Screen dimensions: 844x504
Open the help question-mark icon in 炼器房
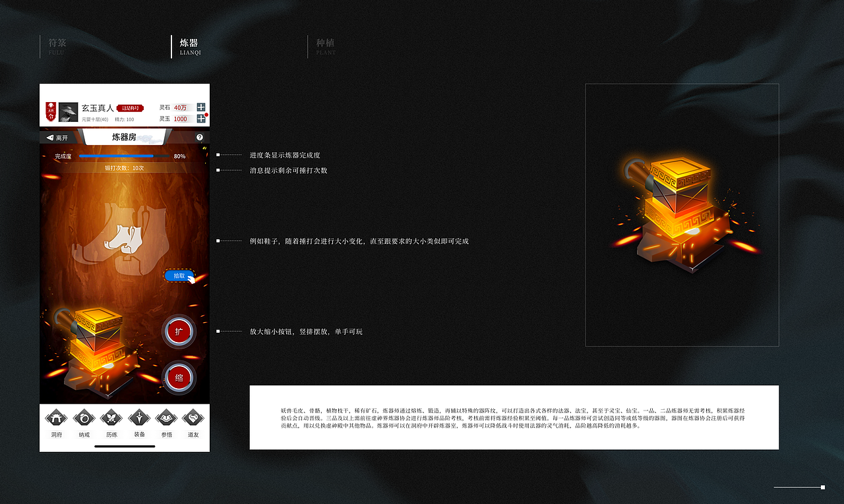pyautogui.click(x=200, y=137)
